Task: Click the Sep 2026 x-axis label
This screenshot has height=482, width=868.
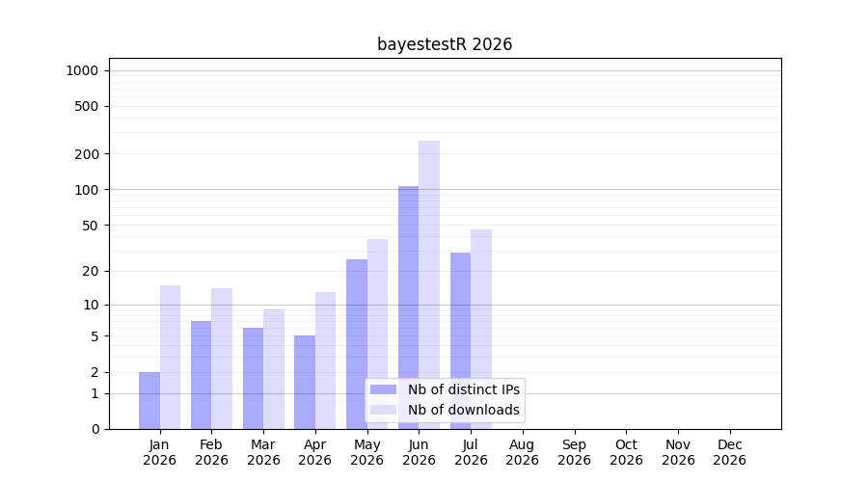Action: point(575,452)
